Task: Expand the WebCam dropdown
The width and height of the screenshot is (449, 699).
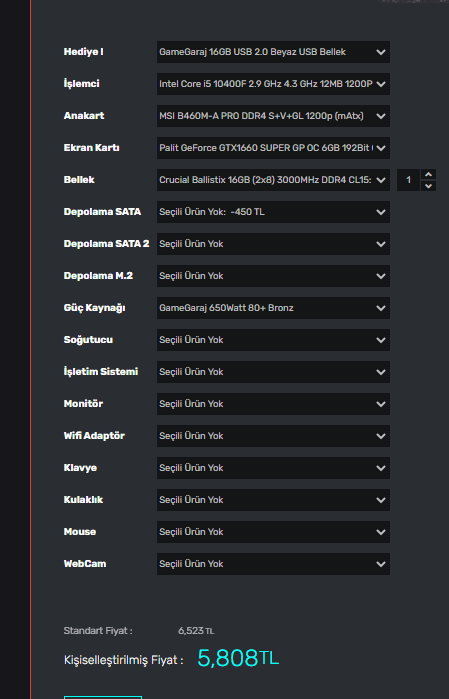Action: pos(273,564)
